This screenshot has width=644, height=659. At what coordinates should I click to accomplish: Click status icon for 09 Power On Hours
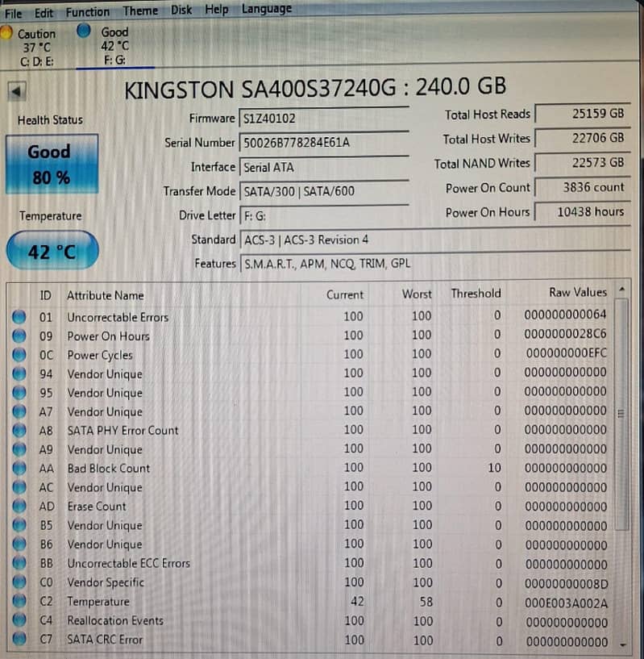pyautogui.click(x=19, y=336)
